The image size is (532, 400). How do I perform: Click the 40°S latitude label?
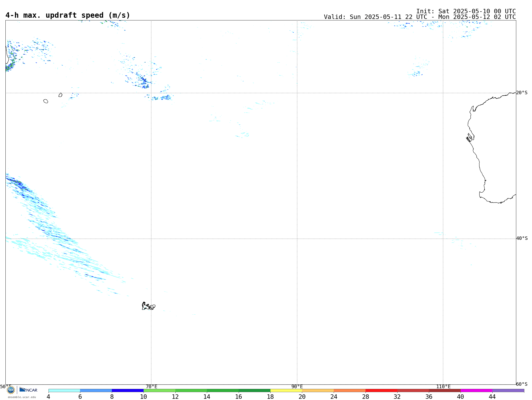pyautogui.click(x=522, y=238)
